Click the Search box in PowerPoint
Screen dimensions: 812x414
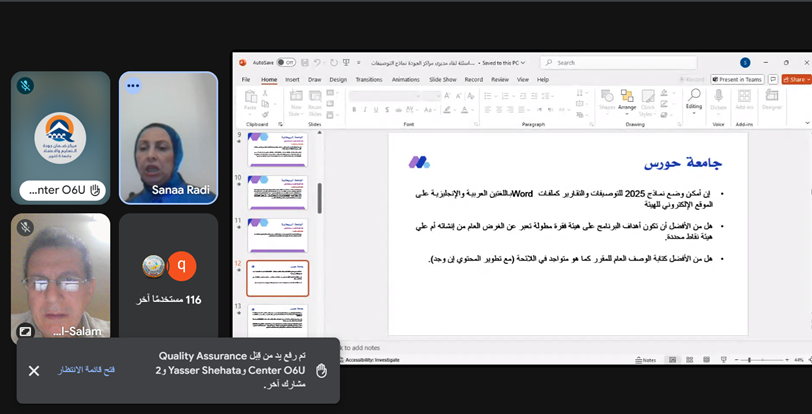pyautogui.click(x=618, y=63)
